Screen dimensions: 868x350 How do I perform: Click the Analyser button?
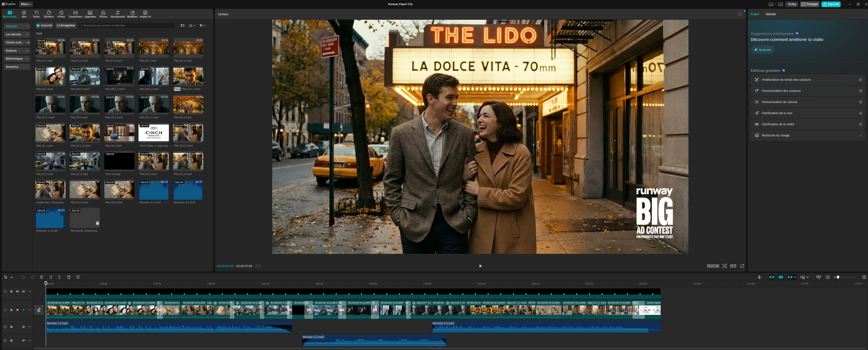tap(762, 50)
